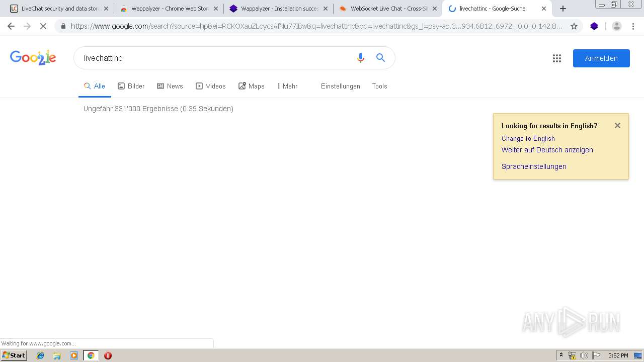Launch Internet Explorer from taskbar
The image size is (644, 362).
40,355
